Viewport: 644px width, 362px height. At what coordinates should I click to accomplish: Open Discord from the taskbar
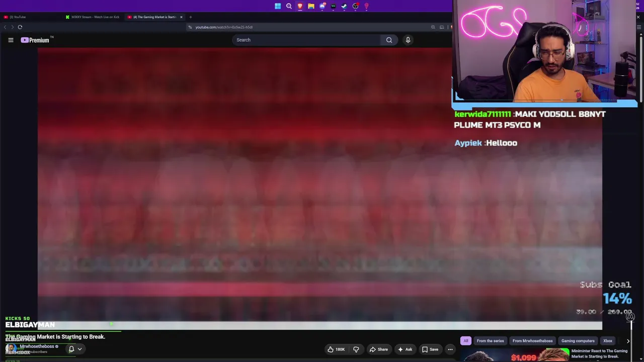coord(322,6)
